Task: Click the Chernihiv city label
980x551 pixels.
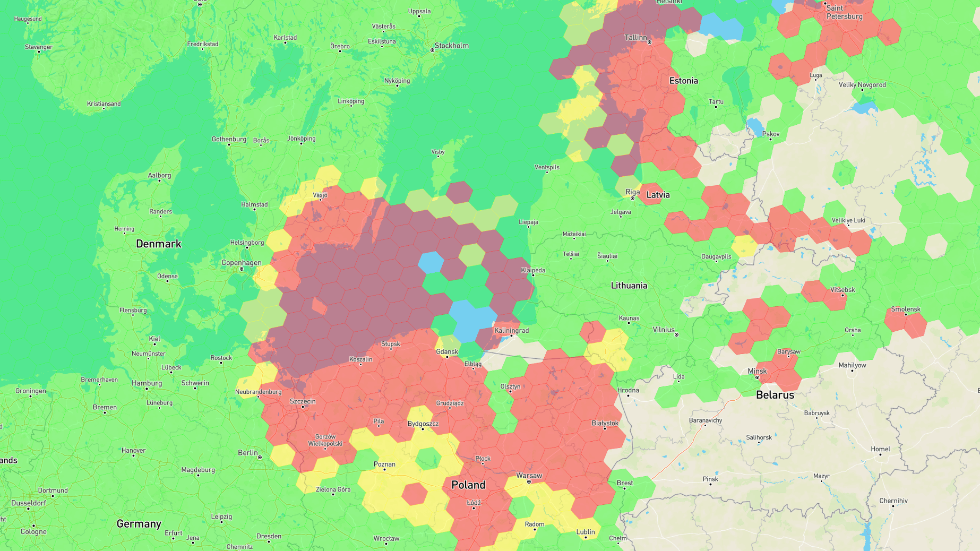Action: 893,501
